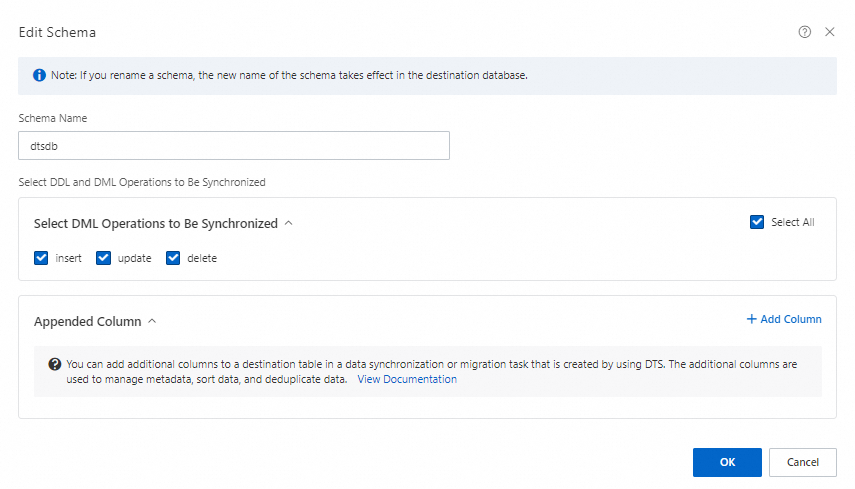Click the Schema Name field label
The width and height of the screenshot is (855, 489).
[x=53, y=118]
